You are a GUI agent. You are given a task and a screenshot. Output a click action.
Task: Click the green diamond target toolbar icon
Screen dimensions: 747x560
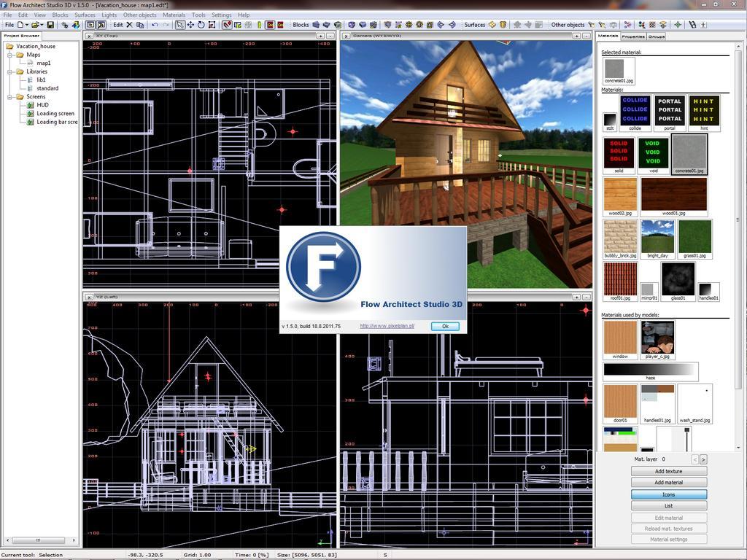coord(678,25)
